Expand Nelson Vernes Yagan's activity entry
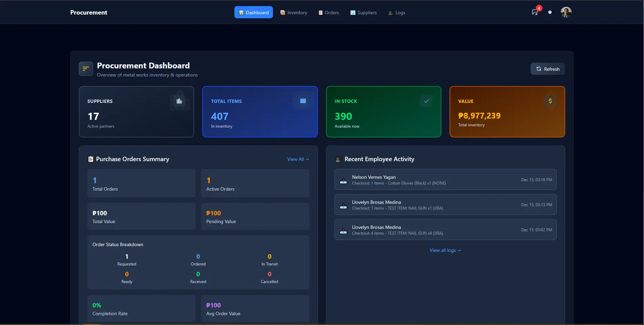The width and height of the screenshot is (644, 325). 445,179
